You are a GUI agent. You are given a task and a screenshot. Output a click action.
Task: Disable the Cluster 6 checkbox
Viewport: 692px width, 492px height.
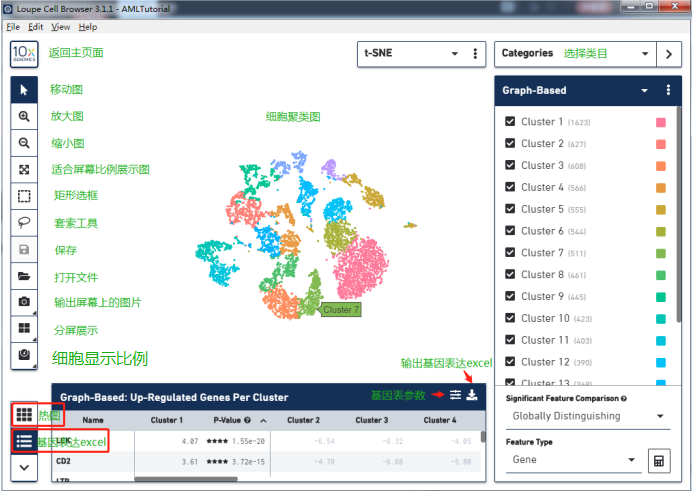click(510, 231)
